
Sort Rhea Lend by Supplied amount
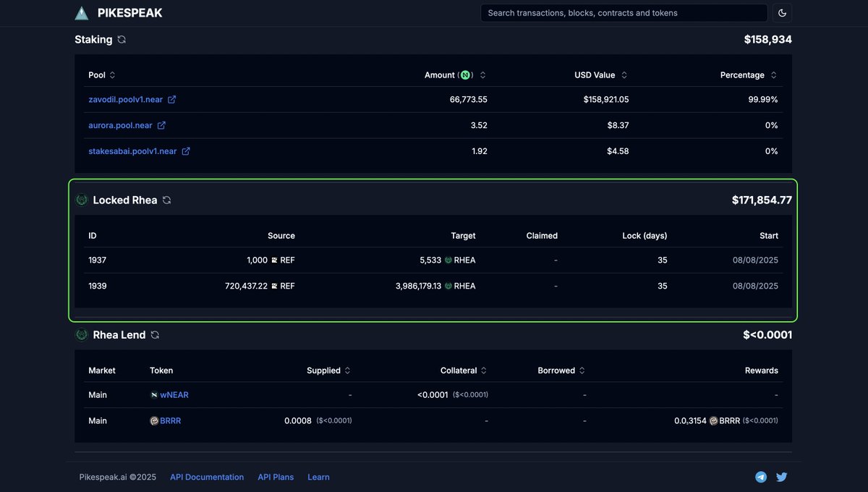[x=346, y=370]
